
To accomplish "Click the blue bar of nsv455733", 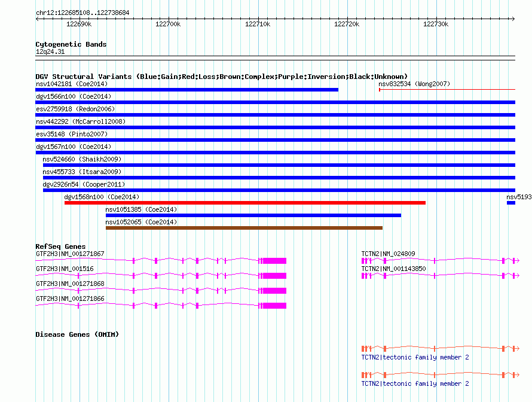I will click(x=279, y=178).
